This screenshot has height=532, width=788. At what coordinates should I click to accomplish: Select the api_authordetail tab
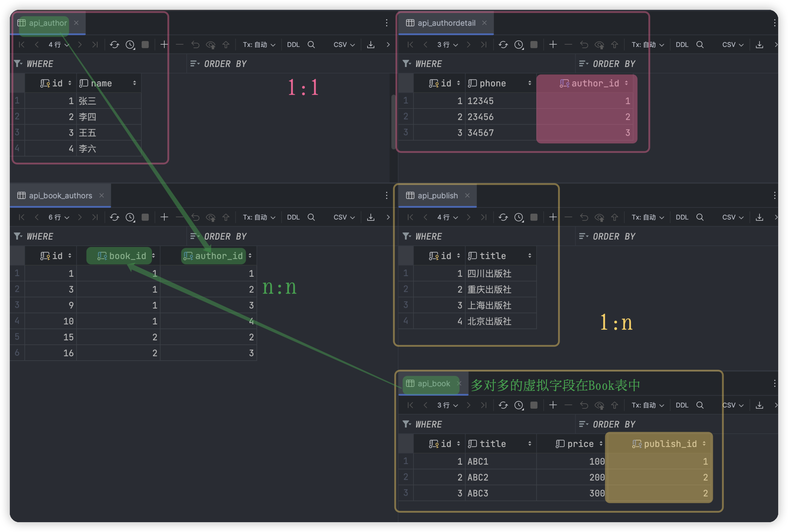446,23
